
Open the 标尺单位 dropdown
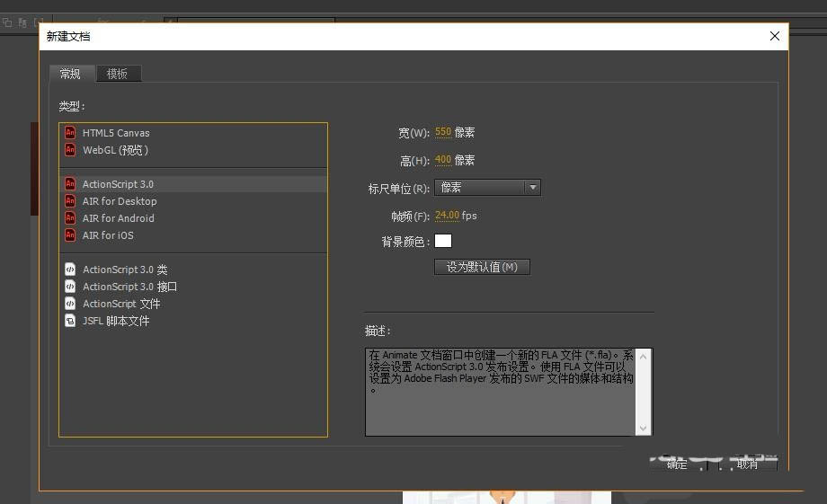click(x=487, y=188)
